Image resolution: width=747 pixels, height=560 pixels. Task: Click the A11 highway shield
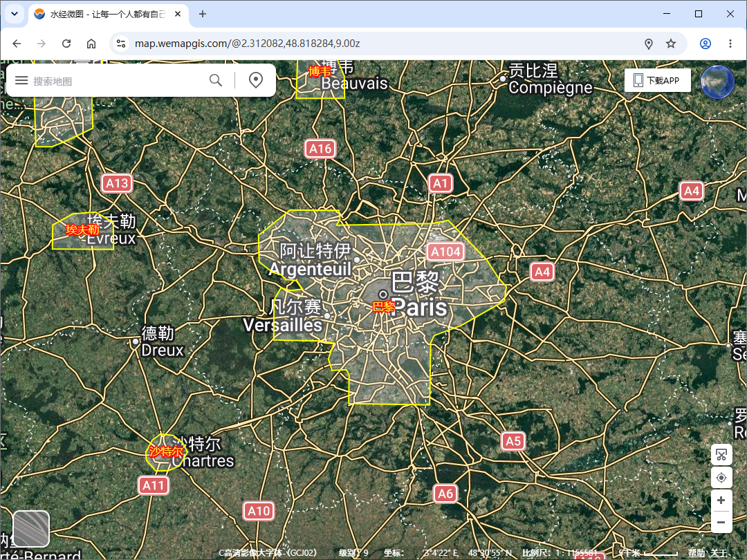154,485
